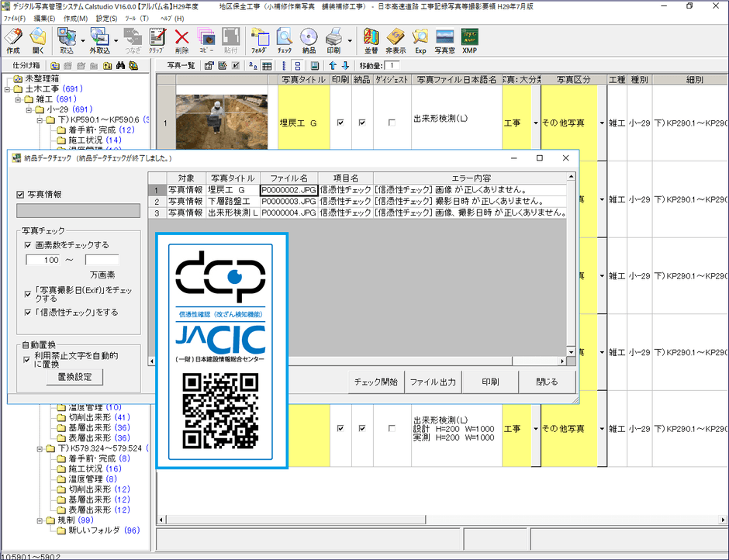The height and width of the screenshot is (560, 729).
Task: Click the 置換設定 button
Action: 74,376
